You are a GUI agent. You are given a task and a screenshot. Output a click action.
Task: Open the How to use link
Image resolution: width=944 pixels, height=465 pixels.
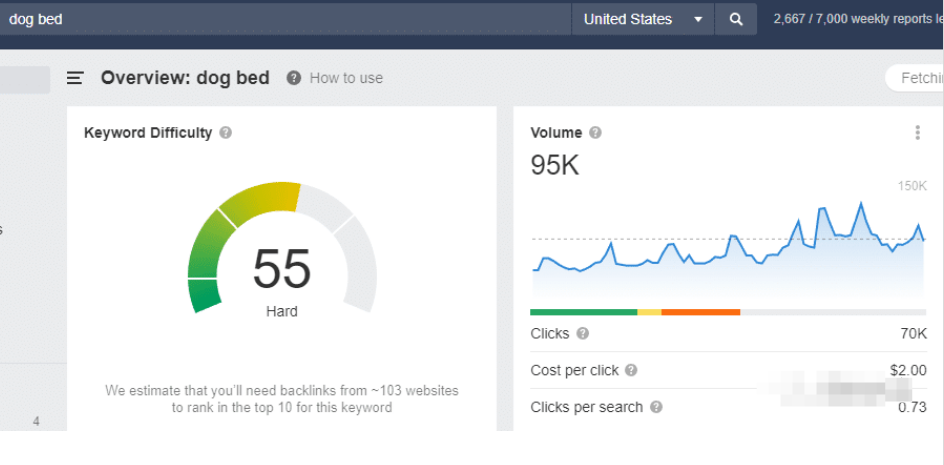[x=346, y=78]
